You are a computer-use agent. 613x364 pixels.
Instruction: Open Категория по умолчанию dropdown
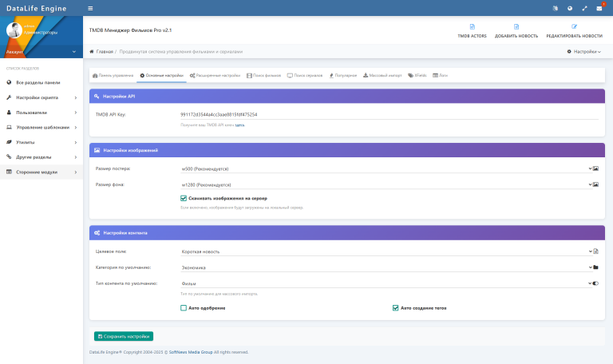[386, 267]
